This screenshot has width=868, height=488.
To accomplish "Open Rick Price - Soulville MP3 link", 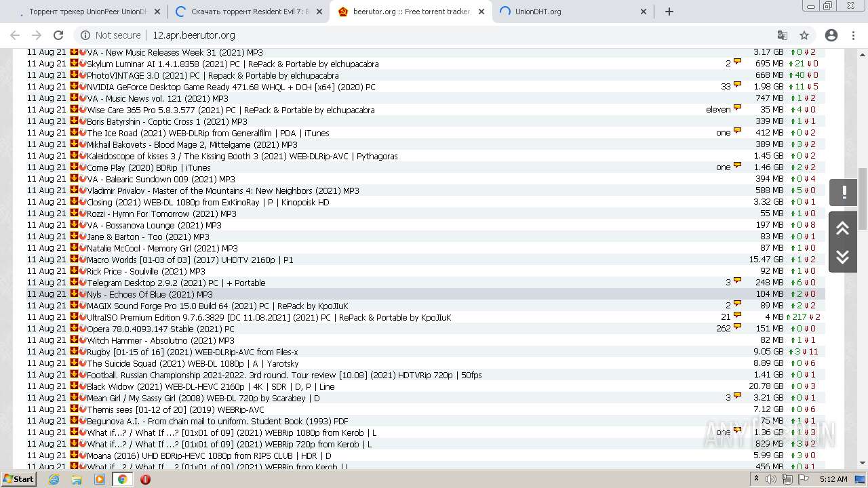I will pos(146,271).
